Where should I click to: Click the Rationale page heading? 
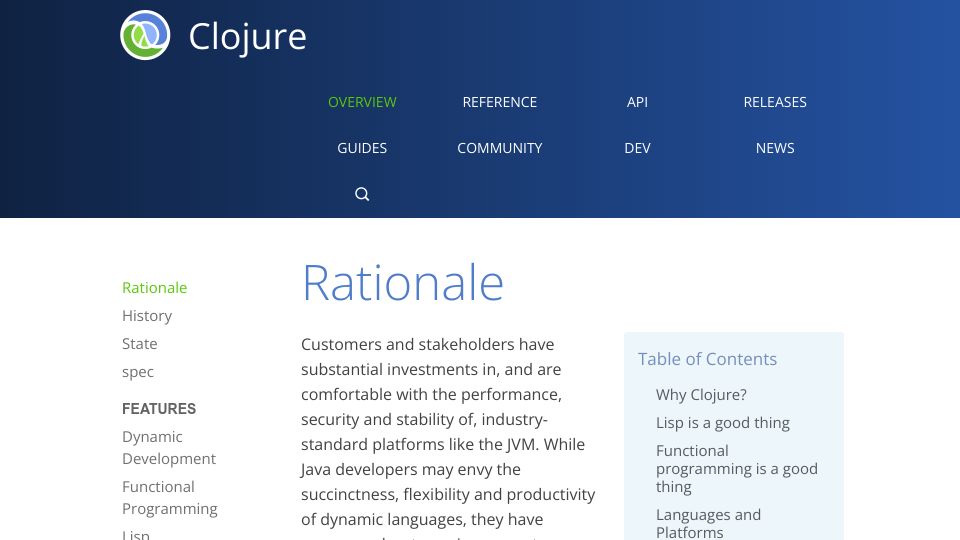coord(403,283)
